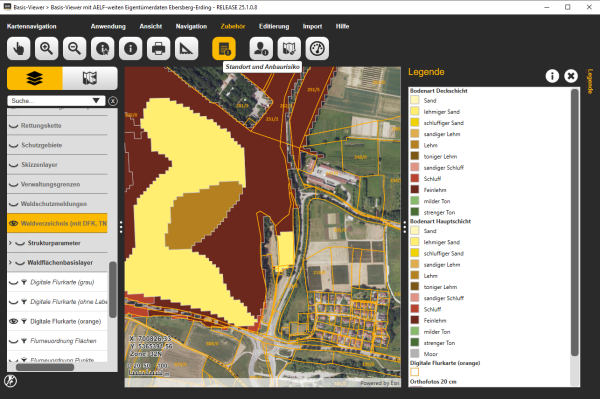This screenshot has height=399, width=600.
Task: Open the Standort und Anbaurisiko tool
Action: tap(224, 49)
